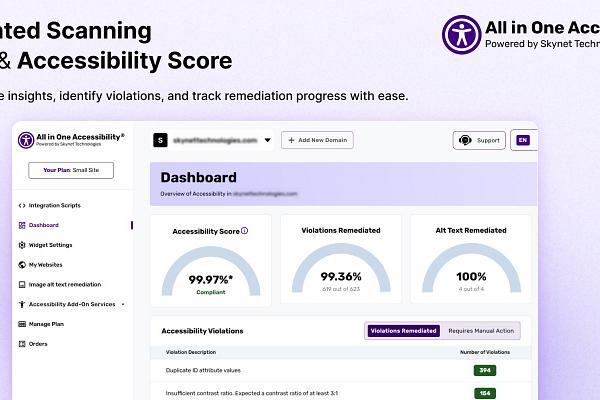Click the Image alt text remediation icon
This screenshot has height=400, width=600.
click(x=22, y=284)
